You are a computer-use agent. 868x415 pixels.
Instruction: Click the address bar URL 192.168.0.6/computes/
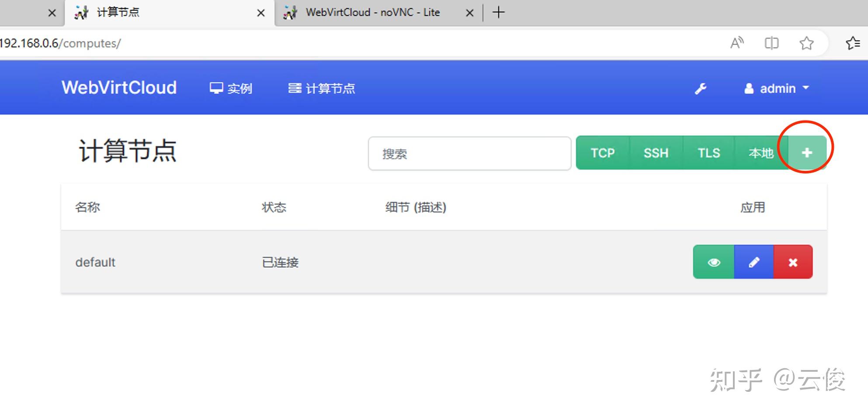point(60,43)
